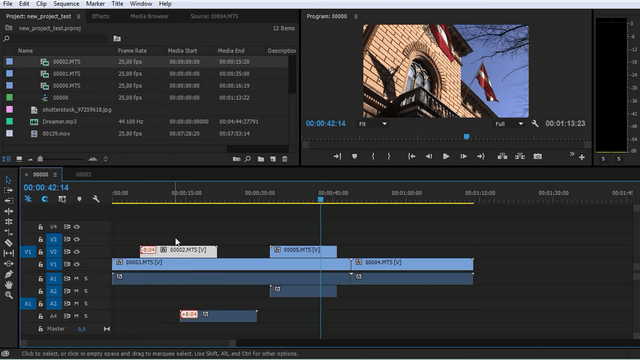Switch to the 00003 sequence tab
The image size is (640, 360).
(x=83, y=174)
